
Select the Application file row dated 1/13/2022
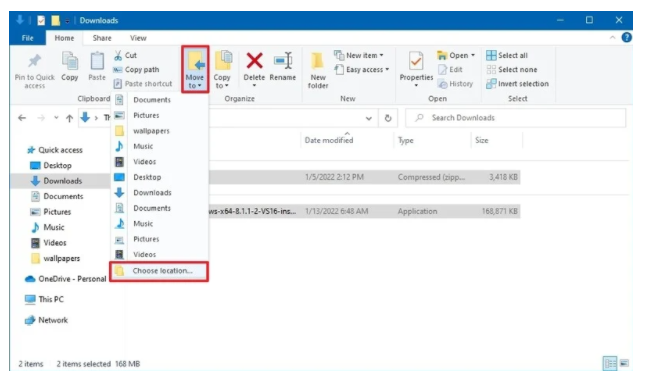pos(364,211)
